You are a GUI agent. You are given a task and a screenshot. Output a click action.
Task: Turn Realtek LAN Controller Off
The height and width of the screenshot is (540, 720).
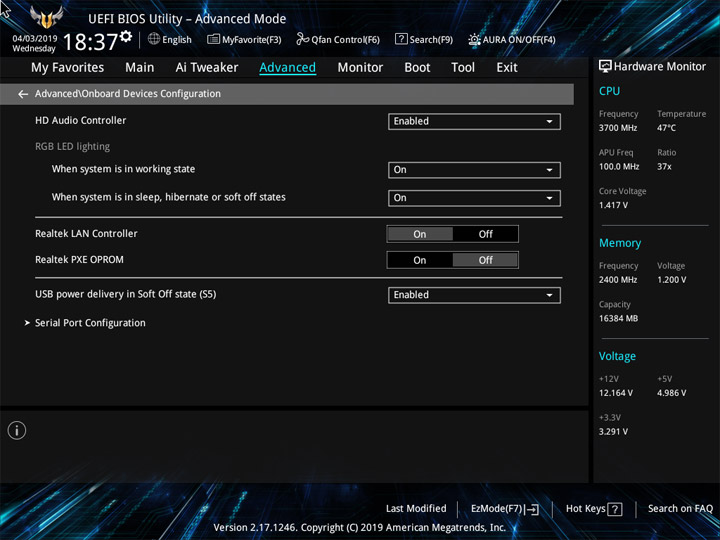(x=485, y=234)
